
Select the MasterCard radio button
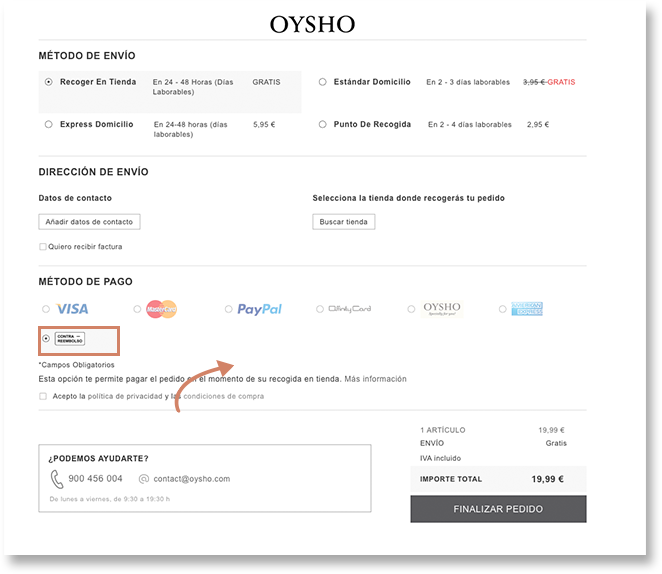click(137, 309)
